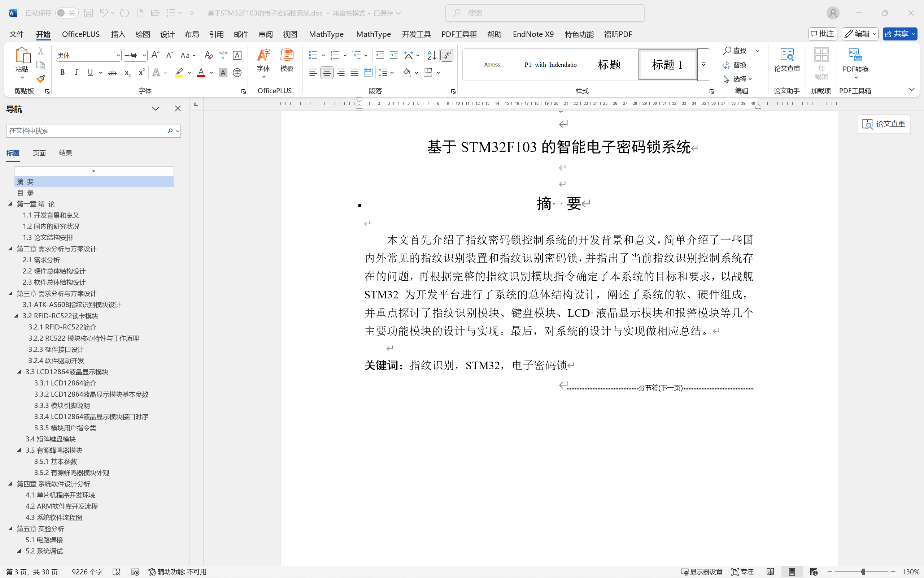This screenshot has height=578, width=924.
Task: Click the Copy icon in clipboard group
Action: [x=41, y=65]
